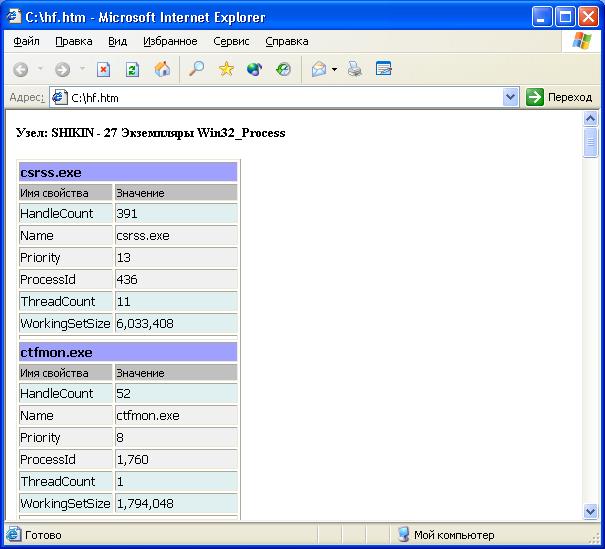Image resolution: width=605 pixels, height=549 pixels.
Task: Click the address field containing C:\hf.htm
Action: [x=280, y=97]
